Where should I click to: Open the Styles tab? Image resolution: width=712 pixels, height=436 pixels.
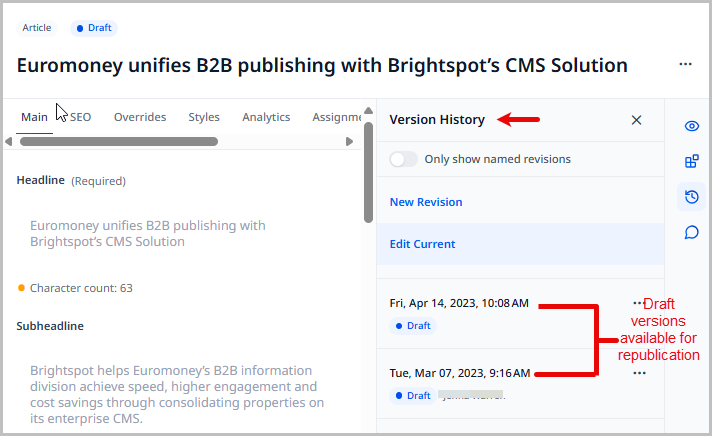(x=204, y=117)
